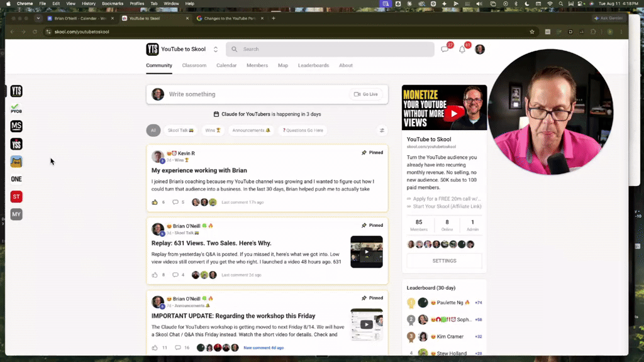Click the YouTube to Skool logo
The width and height of the screenshot is (644, 362).
(x=152, y=49)
